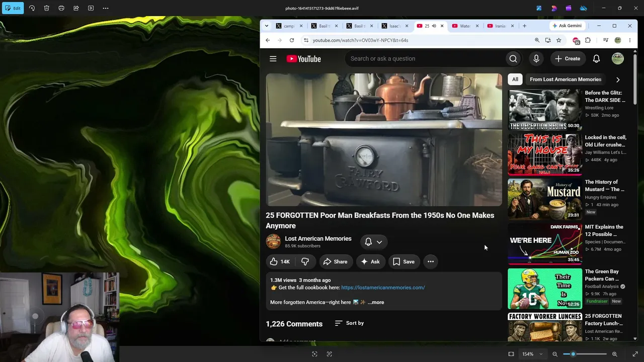Open a new Chrome tab

click(524, 26)
